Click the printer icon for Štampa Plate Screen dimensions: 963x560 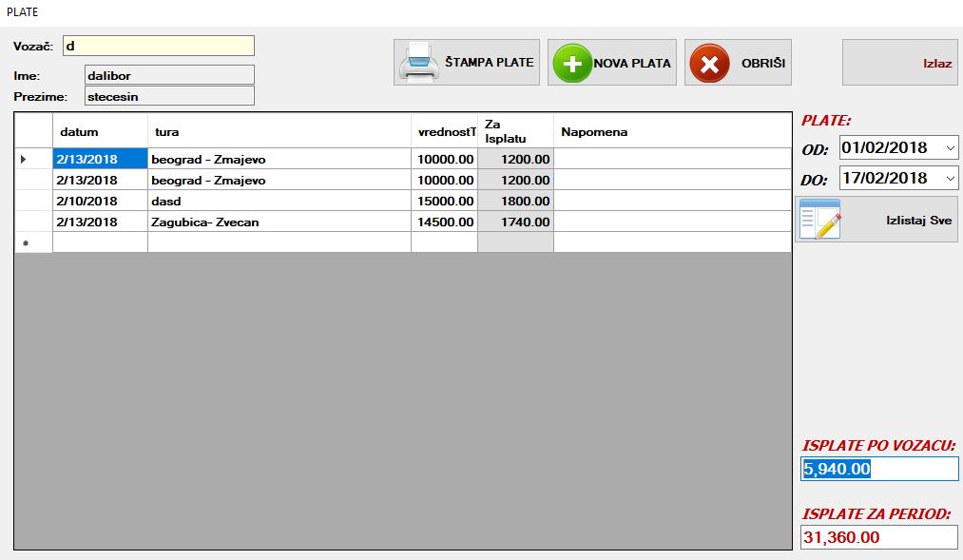click(x=418, y=63)
